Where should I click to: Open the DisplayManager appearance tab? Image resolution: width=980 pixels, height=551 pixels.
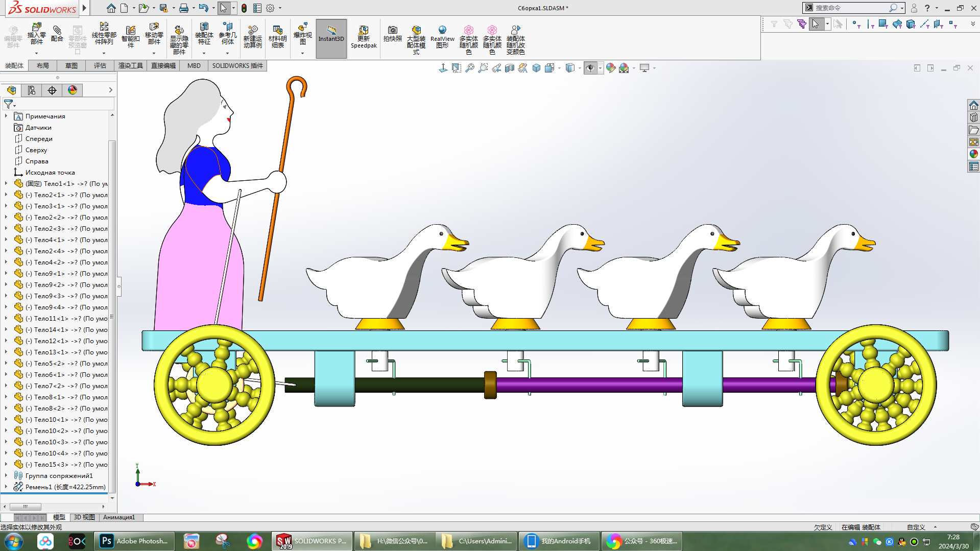tap(73, 90)
